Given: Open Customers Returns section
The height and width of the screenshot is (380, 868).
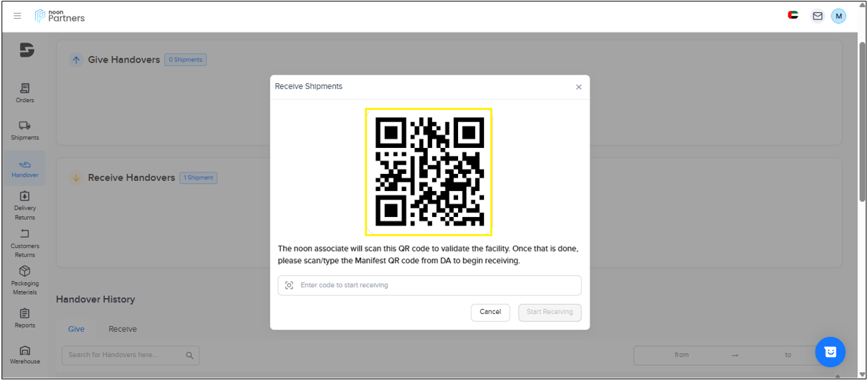Looking at the screenshot, I should pyautogui.click(x=25, y=243).
